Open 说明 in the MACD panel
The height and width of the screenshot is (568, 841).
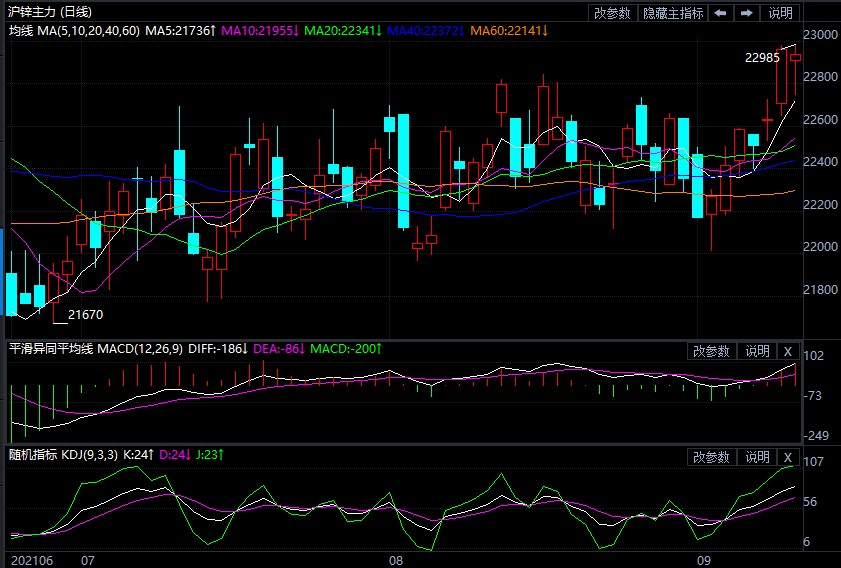tap(757, 351)
